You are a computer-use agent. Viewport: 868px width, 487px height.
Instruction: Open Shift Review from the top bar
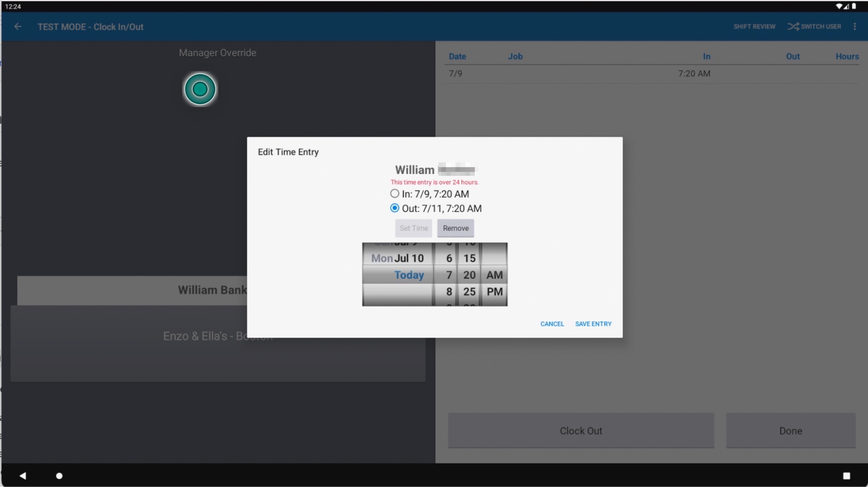pos(754,26)
